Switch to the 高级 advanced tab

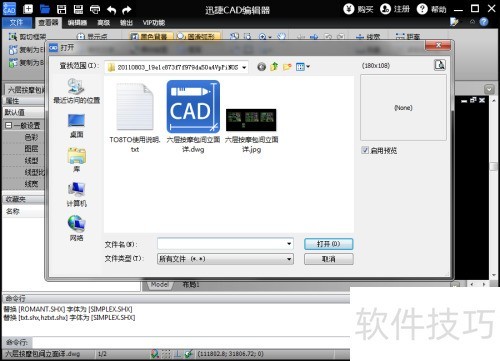tap(103, 23)
